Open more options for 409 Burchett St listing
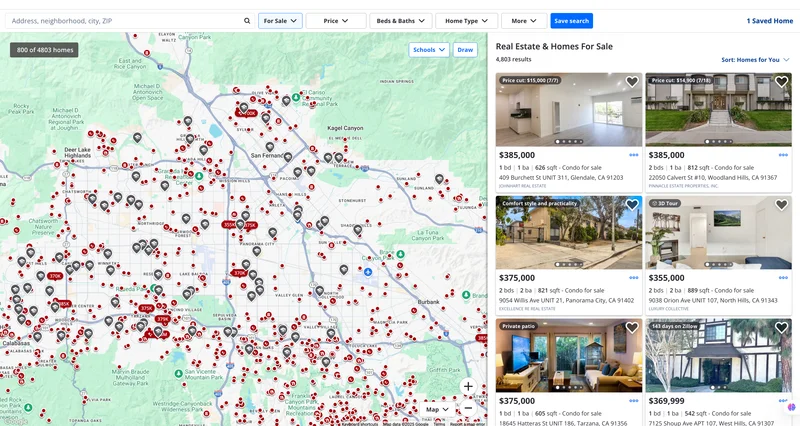Screen dimensions: 800x426 633,155
